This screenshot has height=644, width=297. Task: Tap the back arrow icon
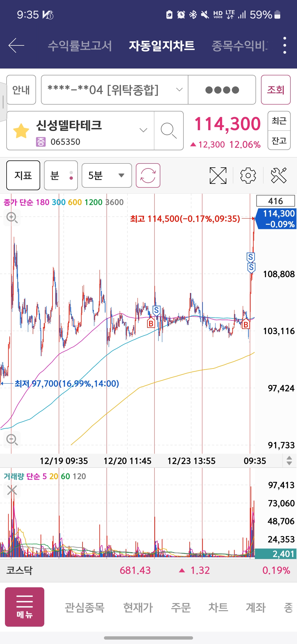pyautogui.click(x=16, y=45)
